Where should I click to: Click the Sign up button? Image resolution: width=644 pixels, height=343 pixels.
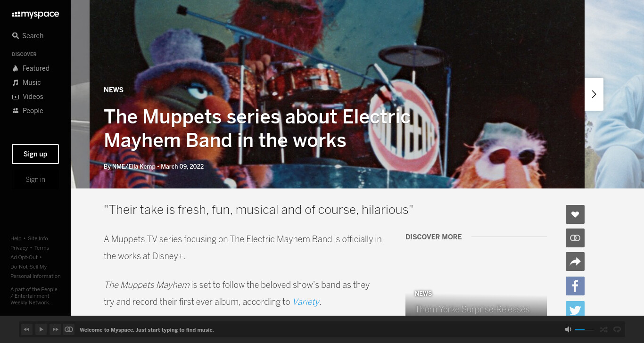pos(35,154)
